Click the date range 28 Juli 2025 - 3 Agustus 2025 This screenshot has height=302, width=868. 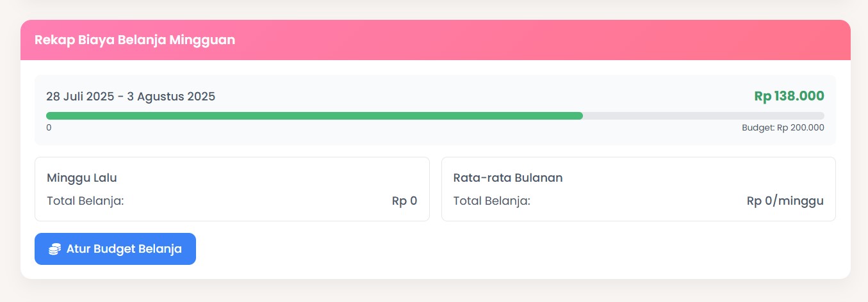(x=131, y=97)
